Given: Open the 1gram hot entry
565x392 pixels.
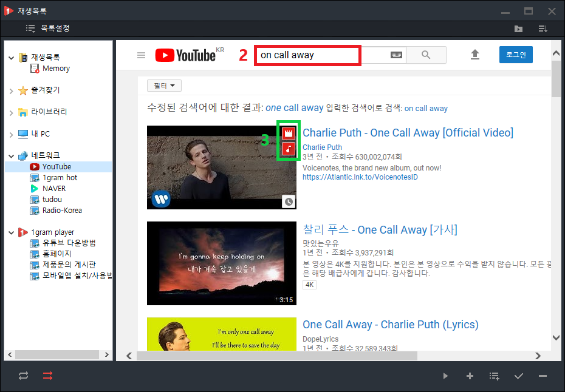Looking at the screenshot, I should 53,177.
